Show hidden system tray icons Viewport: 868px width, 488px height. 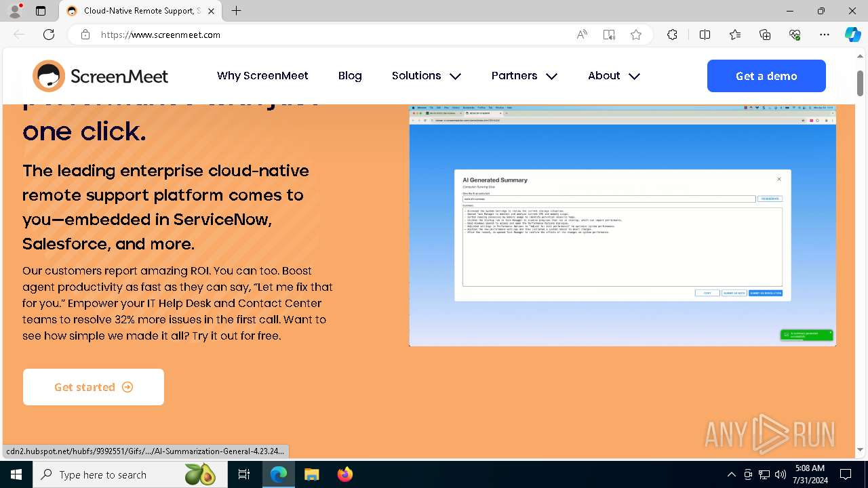pyautogui.click(x=731, y=474)
